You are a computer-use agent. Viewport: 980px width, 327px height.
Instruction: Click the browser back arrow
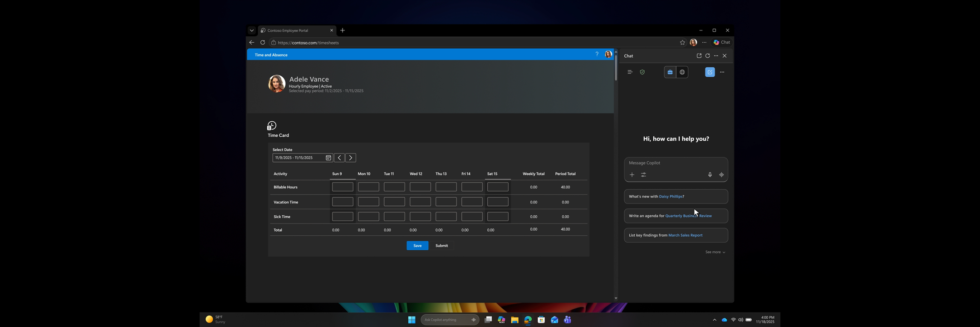(252, 42)
